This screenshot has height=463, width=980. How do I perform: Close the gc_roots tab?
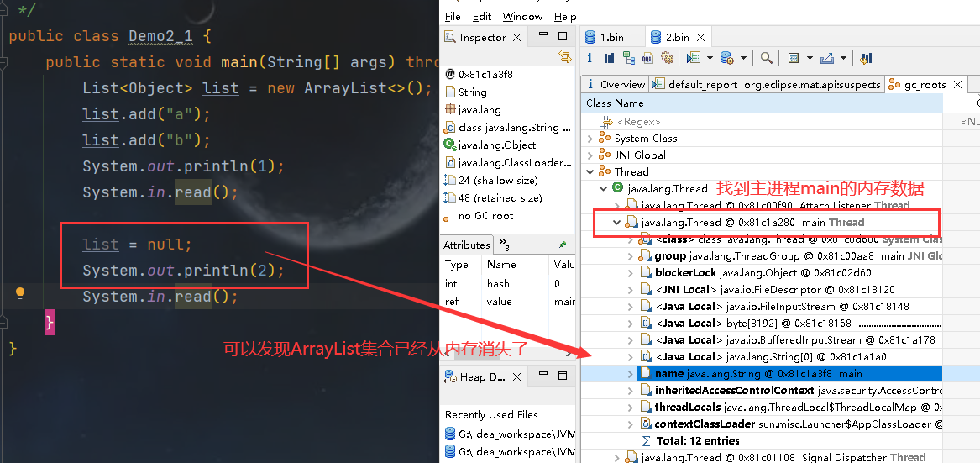pyautogui.click(x=956, y=85)
